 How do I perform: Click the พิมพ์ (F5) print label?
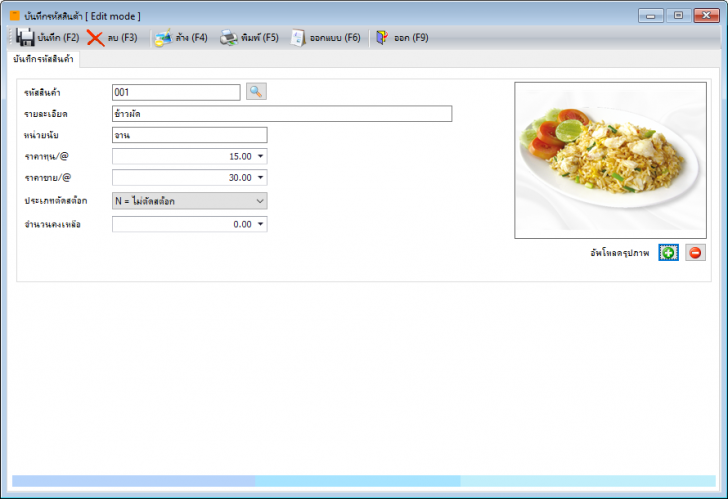(260, 38)
